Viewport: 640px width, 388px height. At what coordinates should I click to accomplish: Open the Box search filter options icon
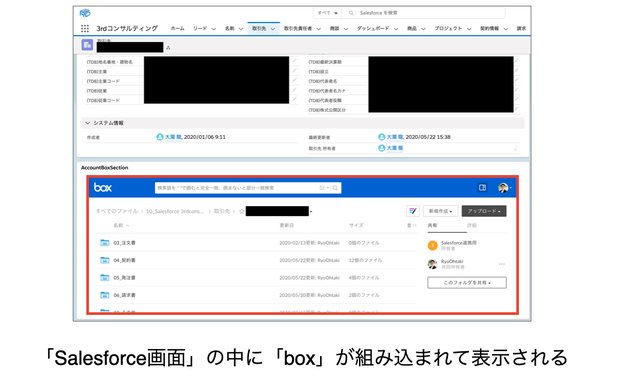324,188
